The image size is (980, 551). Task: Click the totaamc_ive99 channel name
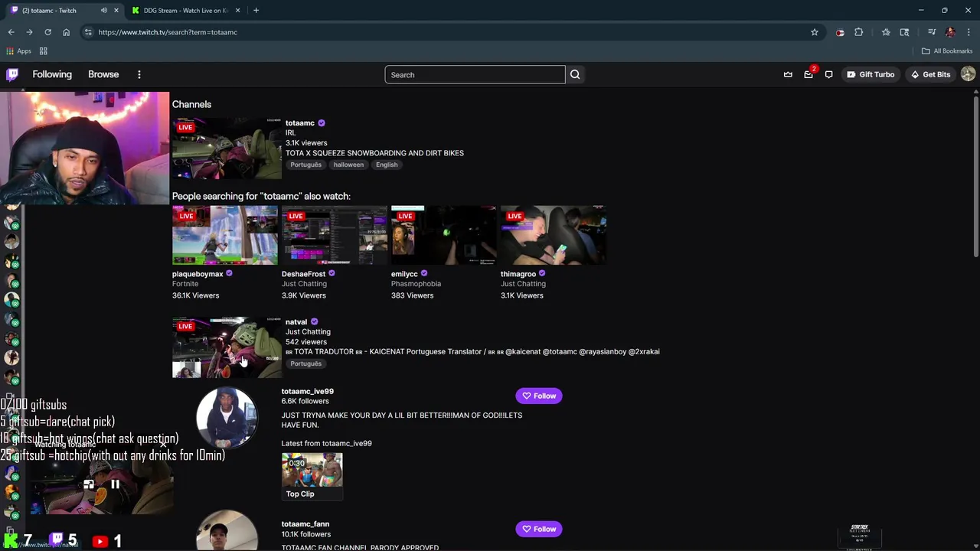(x=307, y=391)
